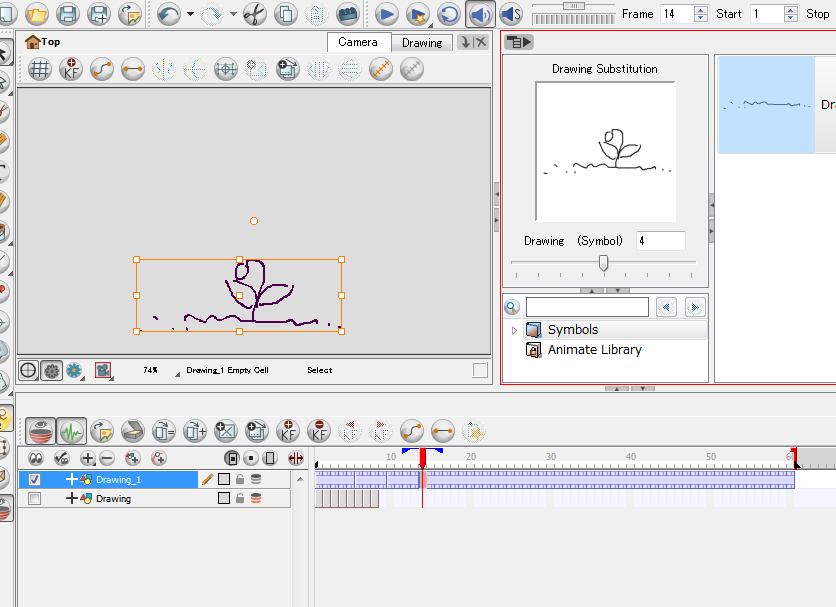Open the Undo history dropdown arrow
The width and height of the screenshot is (836, 607).
click(x=190, y=14)
